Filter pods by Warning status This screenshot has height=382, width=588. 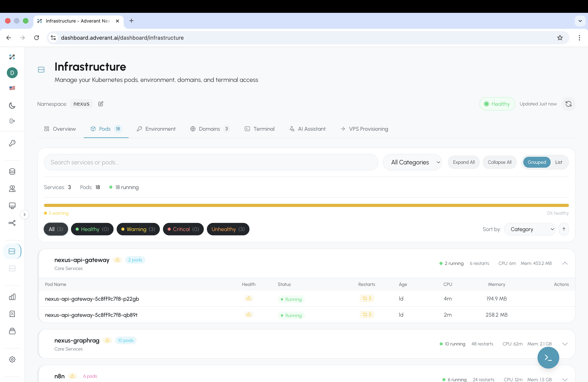(138, 229)
